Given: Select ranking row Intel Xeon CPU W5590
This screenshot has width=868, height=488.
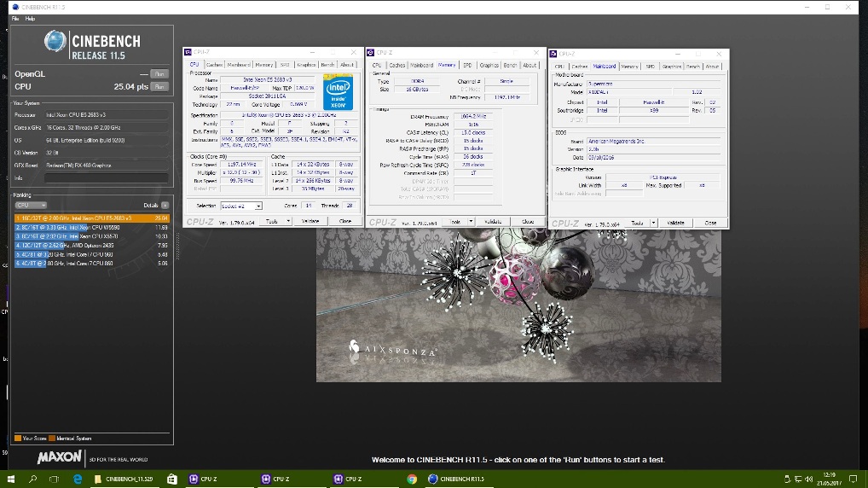Looking at the screenshot, I should pyautogui.click(x=92, y=228).
